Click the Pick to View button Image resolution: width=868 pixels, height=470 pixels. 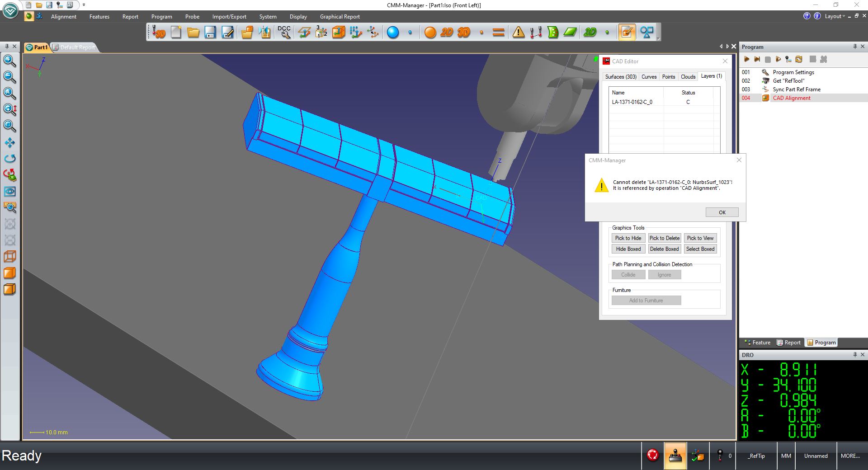[x=700, y=238]
